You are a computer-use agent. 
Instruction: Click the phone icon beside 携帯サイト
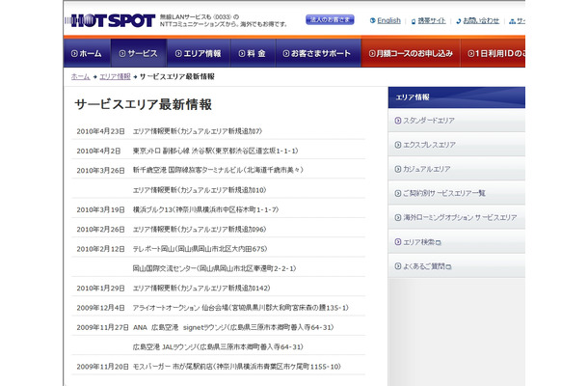414,21
